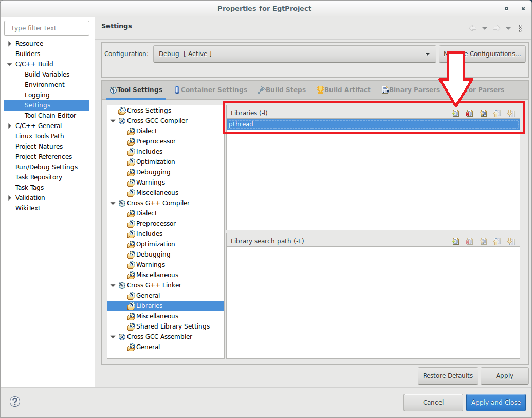Open the three-dot view menu in Settings header

(520, 28)
